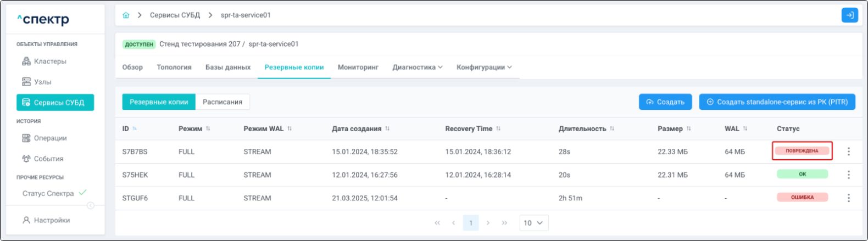Switch to the Расписания toggle view
The height and width of the screenshot is (241, 868).
click(222, 102)
